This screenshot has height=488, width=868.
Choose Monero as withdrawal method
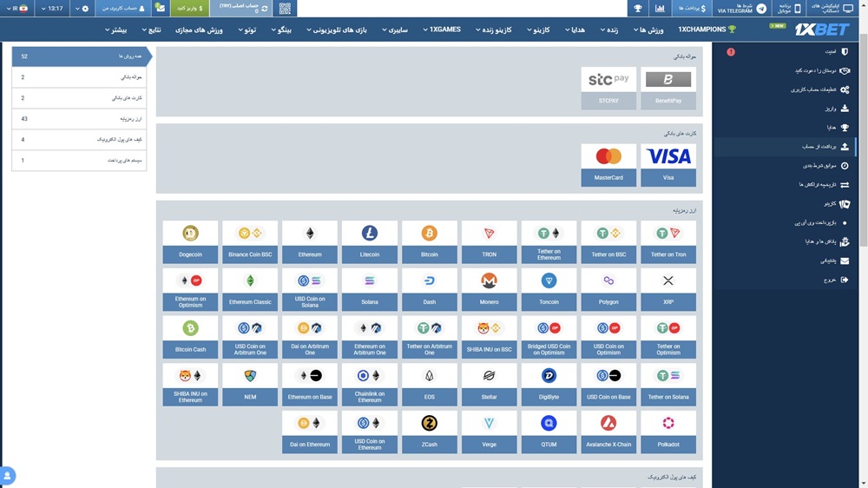(x=489, y=289)
